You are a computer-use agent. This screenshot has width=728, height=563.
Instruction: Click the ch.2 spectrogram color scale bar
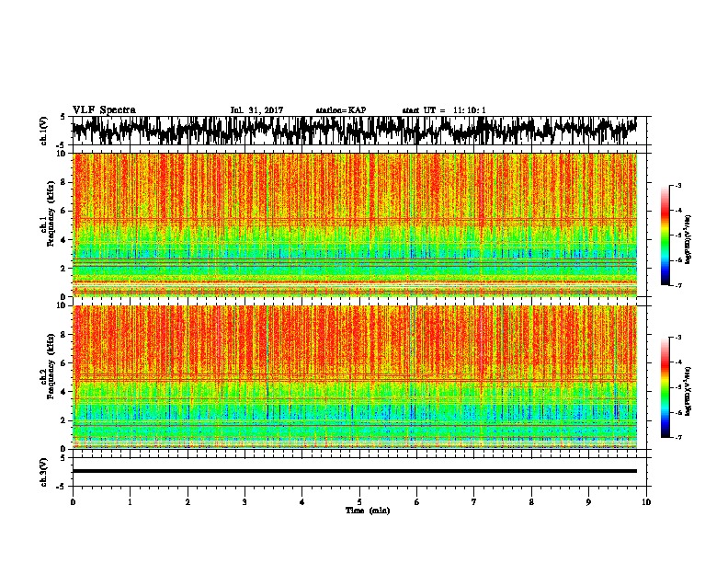(665, 387)
